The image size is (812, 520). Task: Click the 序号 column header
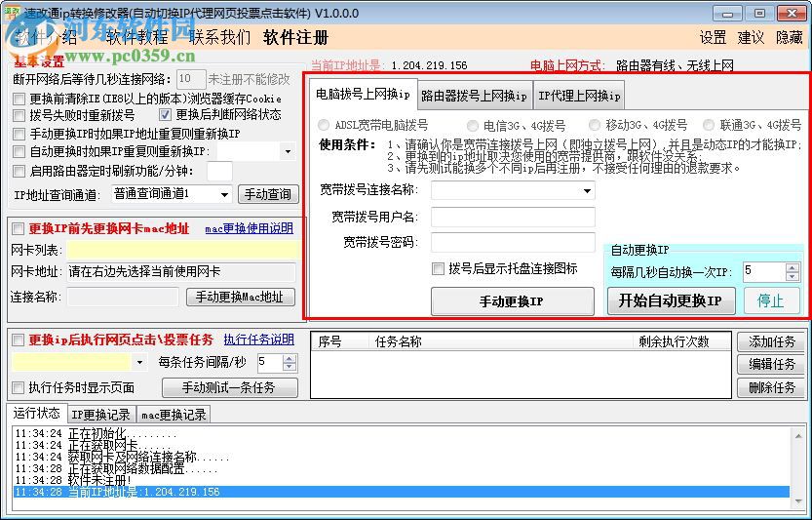(340, 341)
